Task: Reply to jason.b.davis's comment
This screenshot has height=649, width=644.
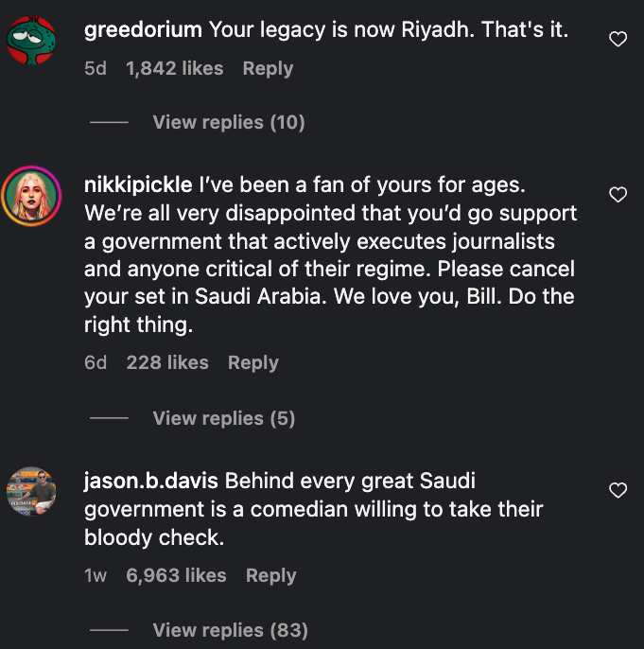Action: click(x=270, y=575)
